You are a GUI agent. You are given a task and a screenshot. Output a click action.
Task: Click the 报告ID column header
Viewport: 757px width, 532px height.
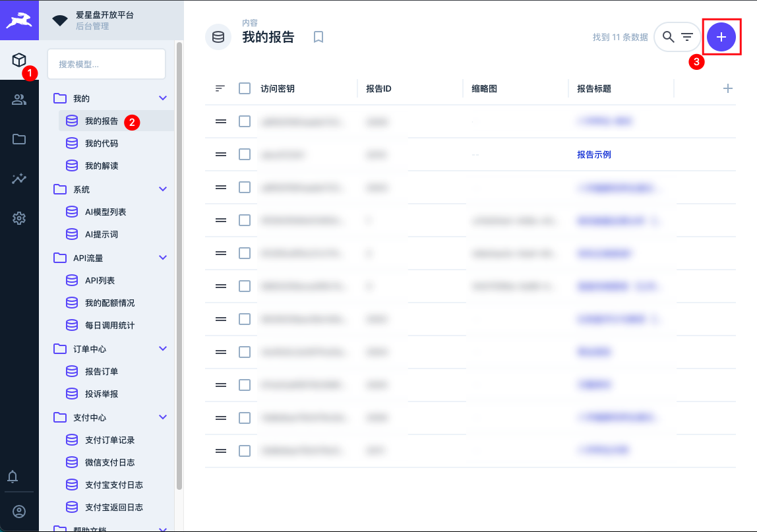pyautogui.click(x=379, y=88)
